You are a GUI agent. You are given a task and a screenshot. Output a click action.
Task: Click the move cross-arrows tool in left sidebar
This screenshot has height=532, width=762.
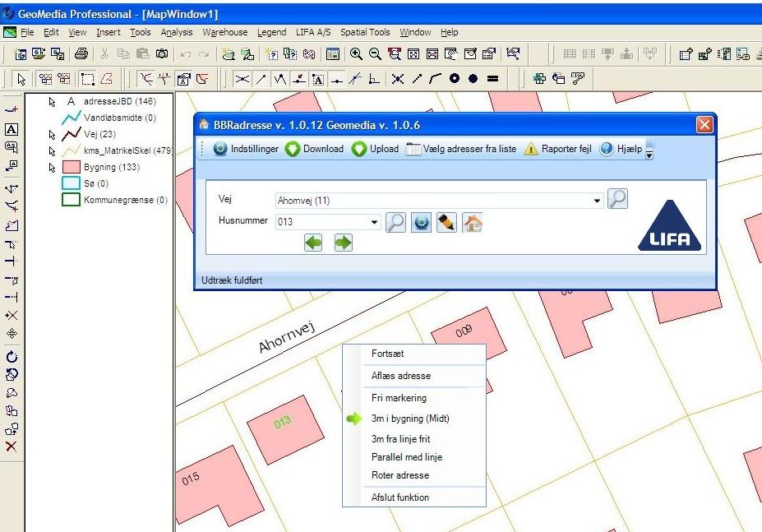tap(12, 334)
